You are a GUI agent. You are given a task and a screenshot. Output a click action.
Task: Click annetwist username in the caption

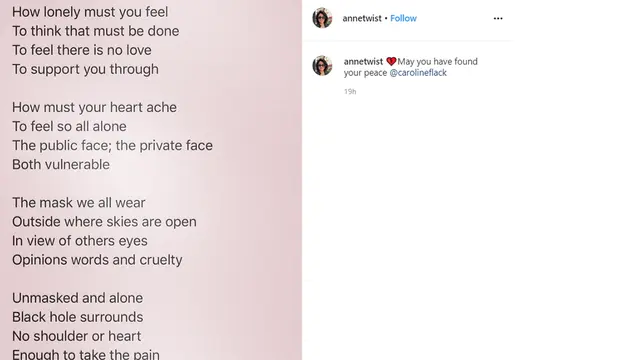pos(363,62)
